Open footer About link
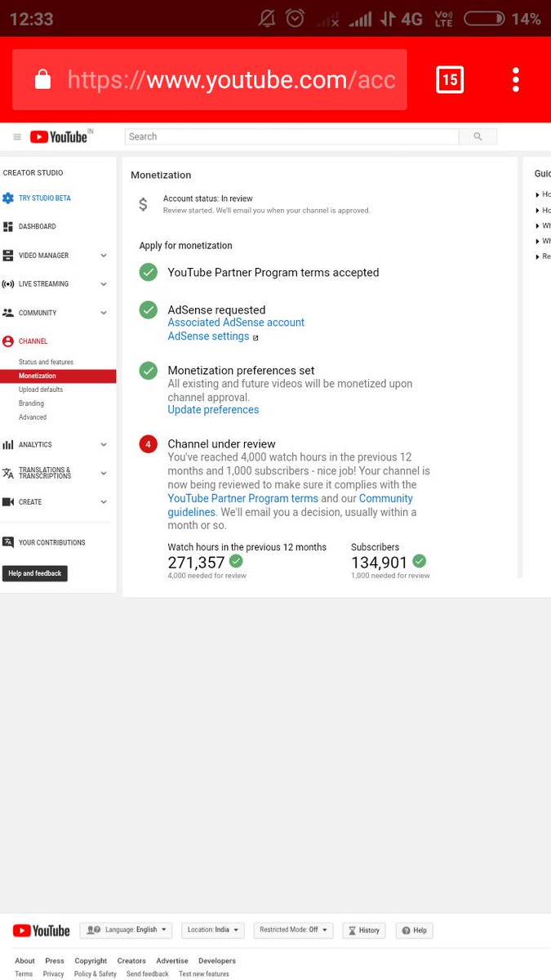 24,960
